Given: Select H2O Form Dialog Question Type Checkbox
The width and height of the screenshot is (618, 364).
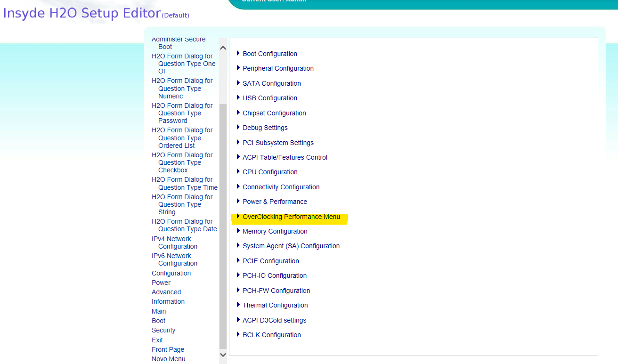Looking at the screenshot, I should (x=182, y=162).
